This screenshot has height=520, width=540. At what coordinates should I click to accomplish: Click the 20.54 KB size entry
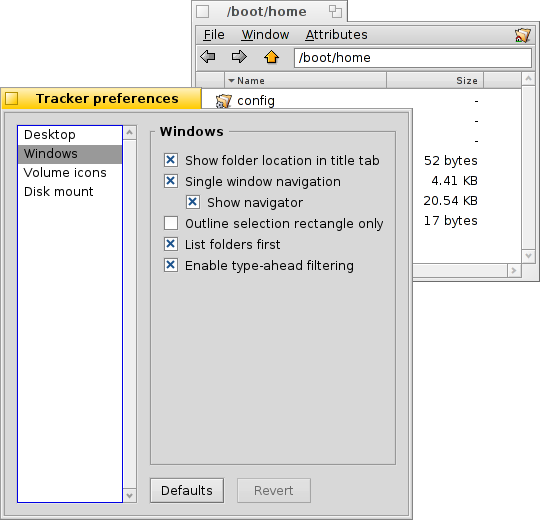[450, 200]
